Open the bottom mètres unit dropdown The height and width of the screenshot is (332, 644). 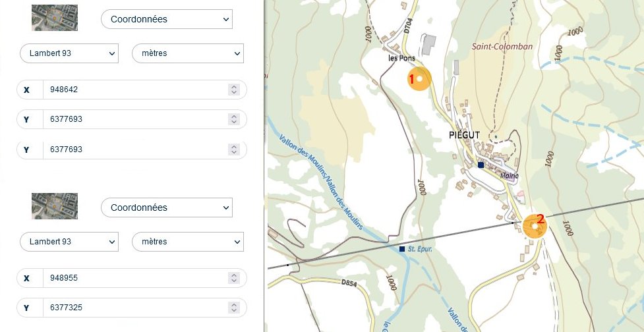188,242
